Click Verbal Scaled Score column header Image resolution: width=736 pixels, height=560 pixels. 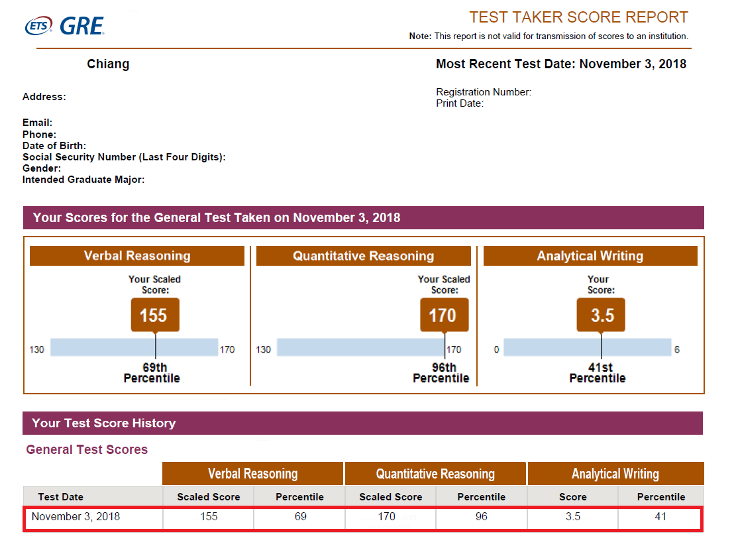coord(209,496)
